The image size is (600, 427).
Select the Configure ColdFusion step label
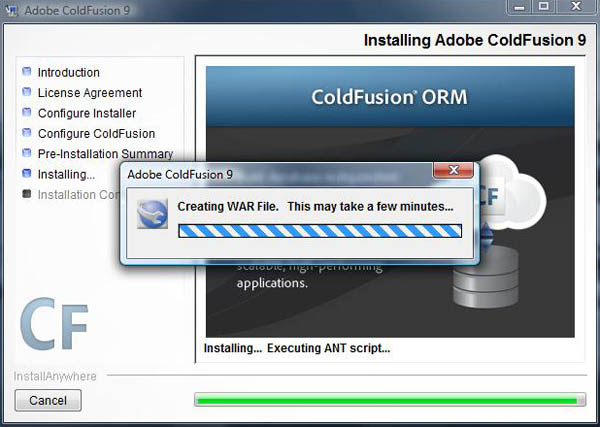pos(96,134)
